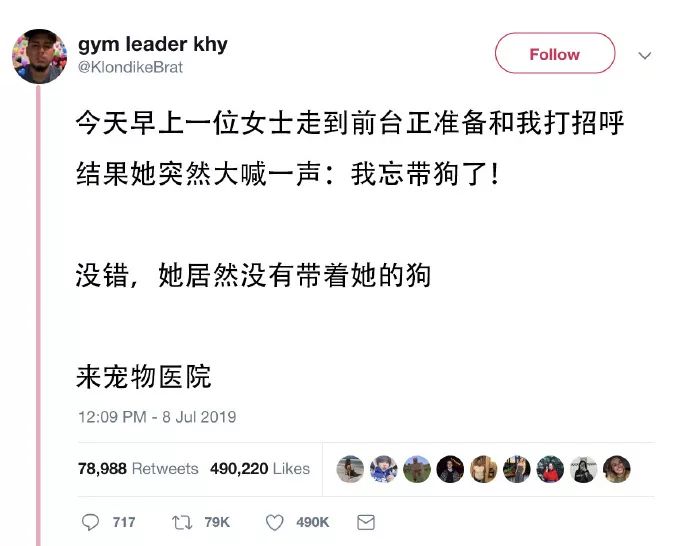Click the Follow button
690x546 pixels.
[554, 53]
